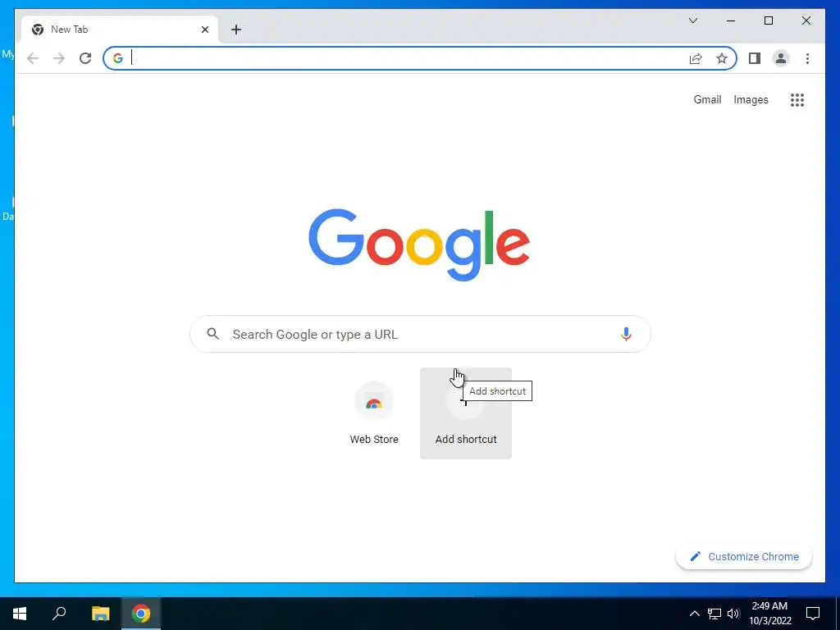840x630 pixels.
Task: Open the Windows notification center
Action: [813, 614]
